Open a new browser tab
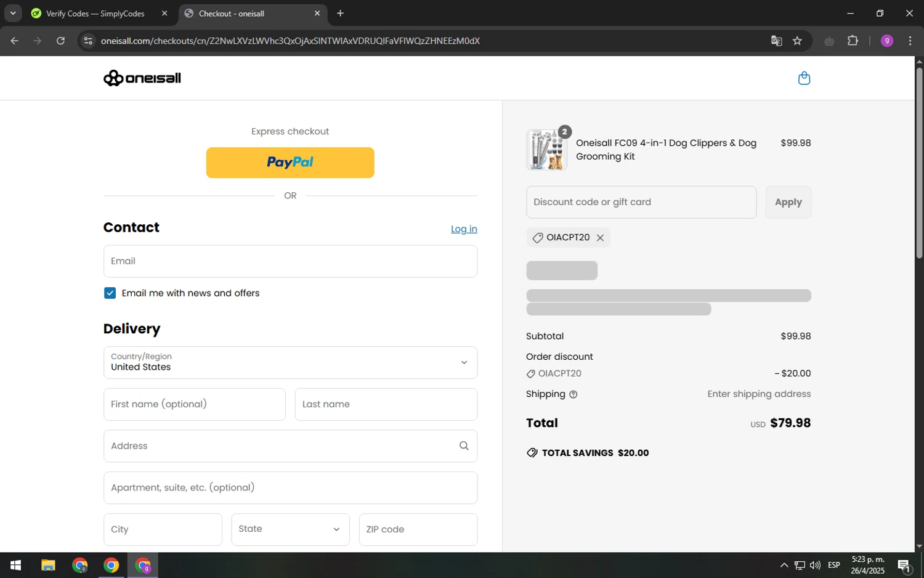 [x=340, y=13]
